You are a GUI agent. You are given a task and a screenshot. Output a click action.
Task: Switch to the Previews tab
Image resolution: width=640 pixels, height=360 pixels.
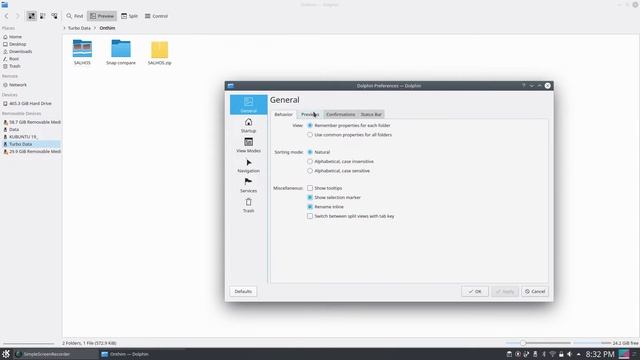coord(310,115)
